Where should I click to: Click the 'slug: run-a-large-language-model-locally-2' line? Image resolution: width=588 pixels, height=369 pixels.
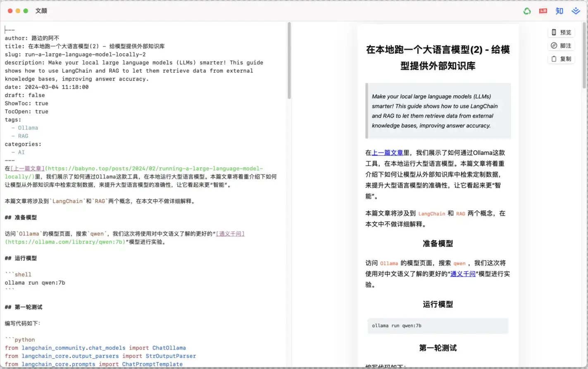coord(75,54)
